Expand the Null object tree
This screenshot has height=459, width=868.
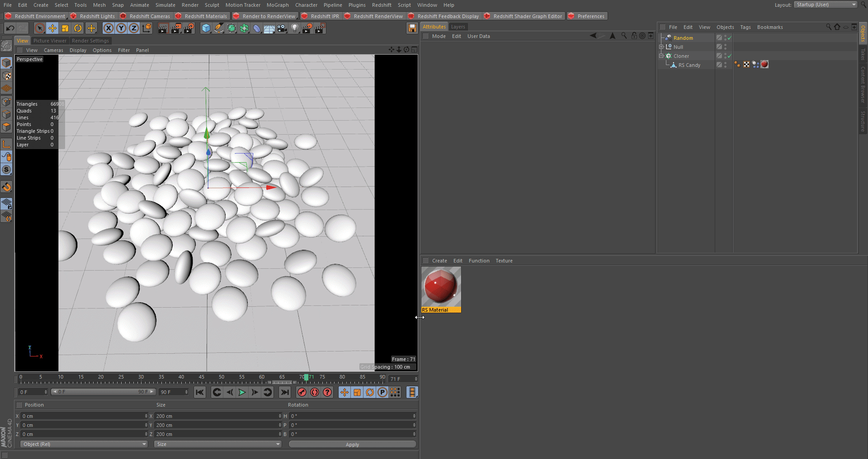point(661,47)
